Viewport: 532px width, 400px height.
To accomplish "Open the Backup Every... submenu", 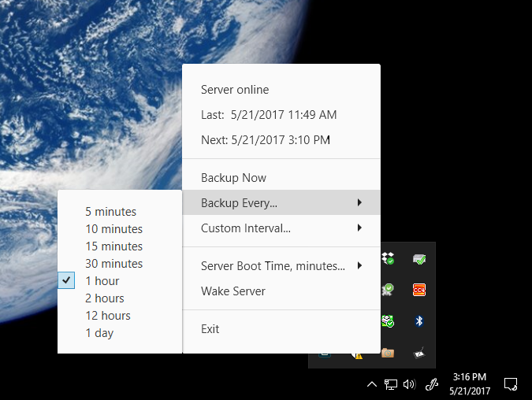I will tap(281, 202).
